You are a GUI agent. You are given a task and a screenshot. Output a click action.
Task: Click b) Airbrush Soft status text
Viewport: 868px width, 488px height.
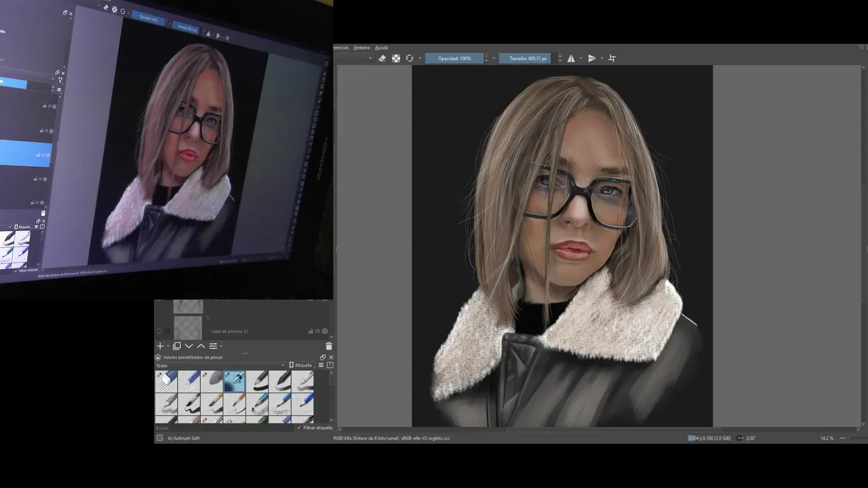coord(184,439)
